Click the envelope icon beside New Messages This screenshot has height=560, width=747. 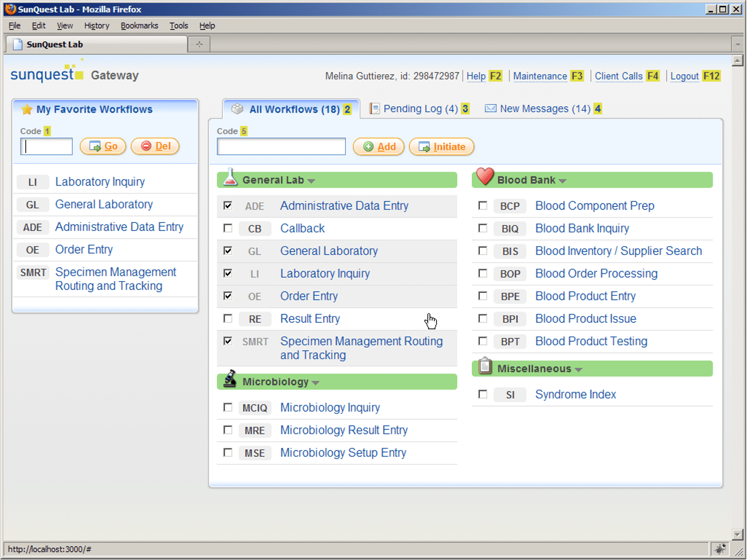pyautogui.click(x=490, y=108)
